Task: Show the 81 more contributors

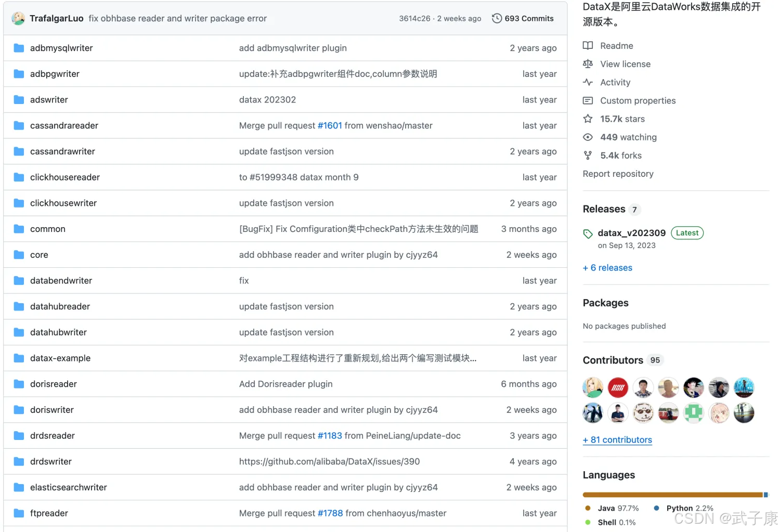Action: (617, 440)
